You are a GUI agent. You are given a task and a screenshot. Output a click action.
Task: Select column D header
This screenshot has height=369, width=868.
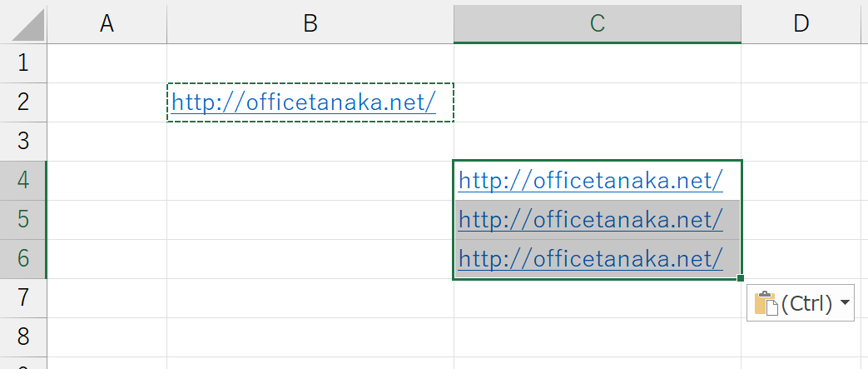click(801, 23)
